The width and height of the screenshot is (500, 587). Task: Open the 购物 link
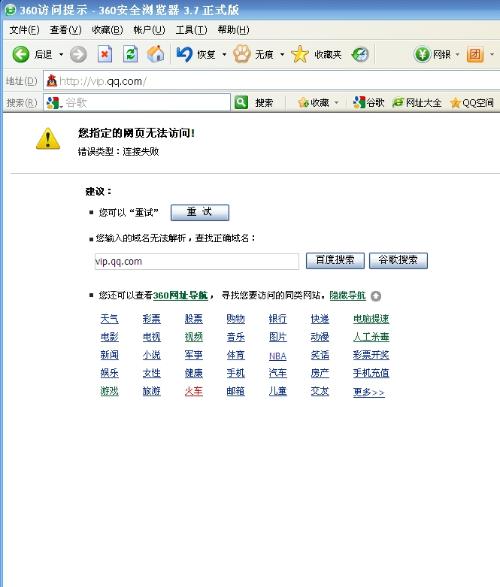(x=235, y=319)
